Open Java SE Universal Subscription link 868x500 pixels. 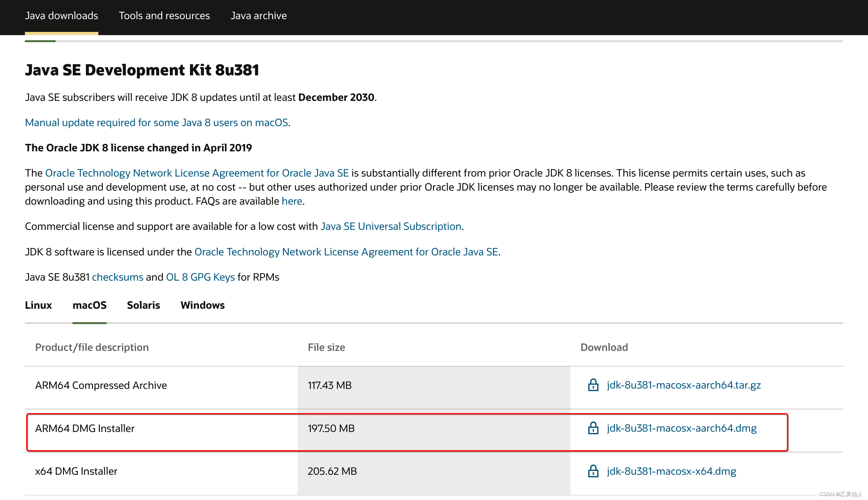[391, 226]
